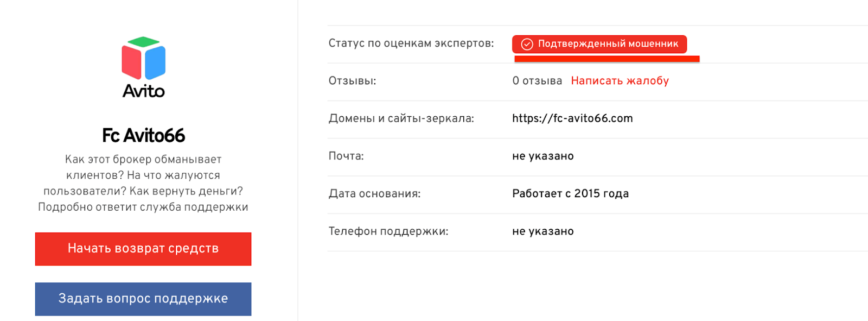Click the 'Дата основания:' label
The height and width of the screenshot is (321, 868).
pyautogui.click(x=374, y=194)
